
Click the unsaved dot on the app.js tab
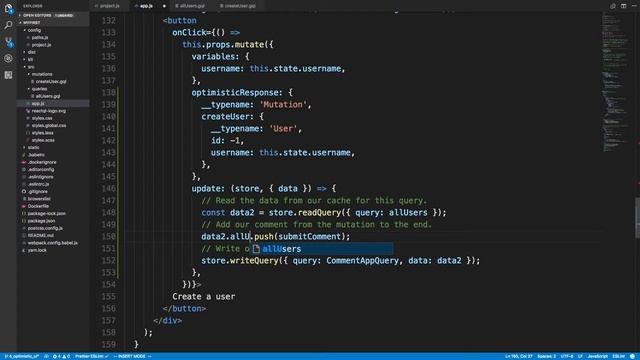(164, 6)
